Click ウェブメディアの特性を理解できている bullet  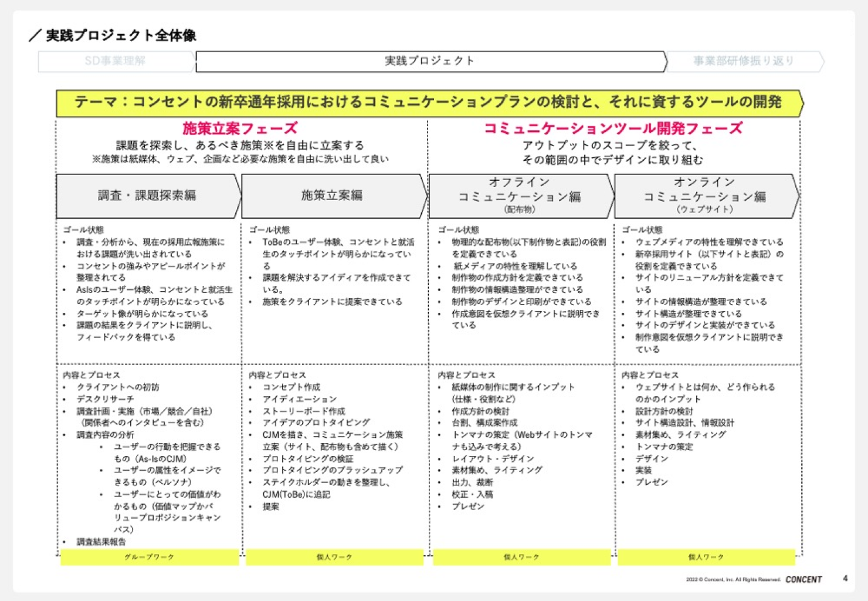click(710, 242)
